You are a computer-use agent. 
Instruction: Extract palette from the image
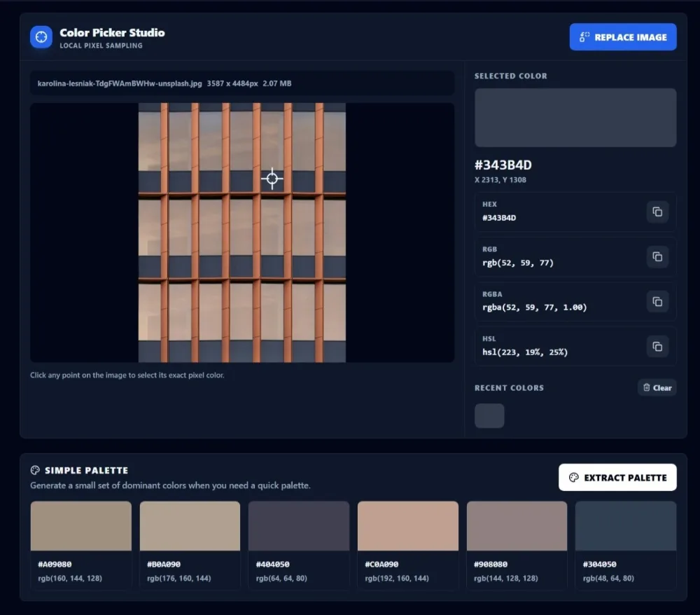tap(617, 478)
